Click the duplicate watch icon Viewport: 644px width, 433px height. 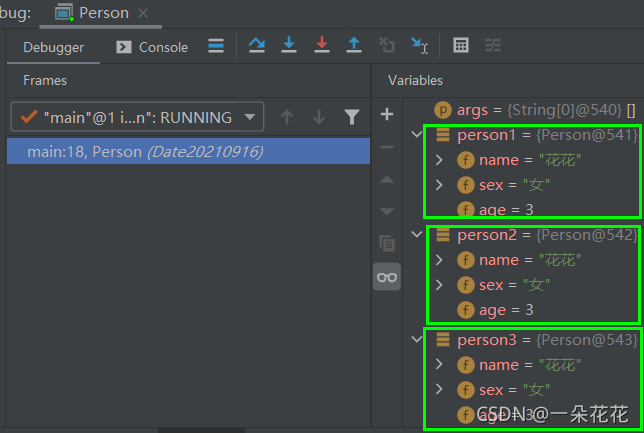(x=387, y=243)
